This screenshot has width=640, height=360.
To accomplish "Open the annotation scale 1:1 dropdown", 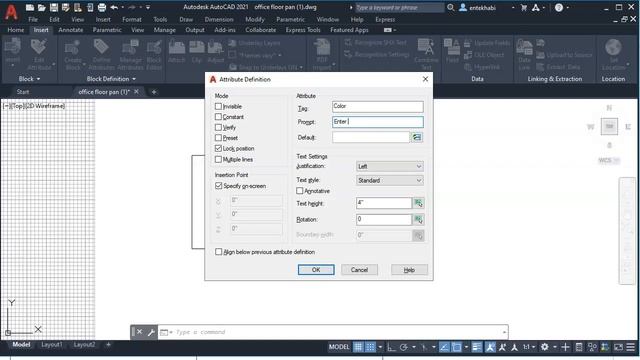I will click(529, 347).
